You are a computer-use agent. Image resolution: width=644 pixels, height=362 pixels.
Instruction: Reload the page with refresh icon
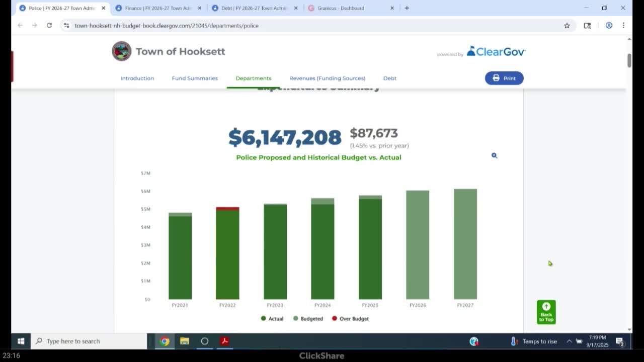[49, 26]
